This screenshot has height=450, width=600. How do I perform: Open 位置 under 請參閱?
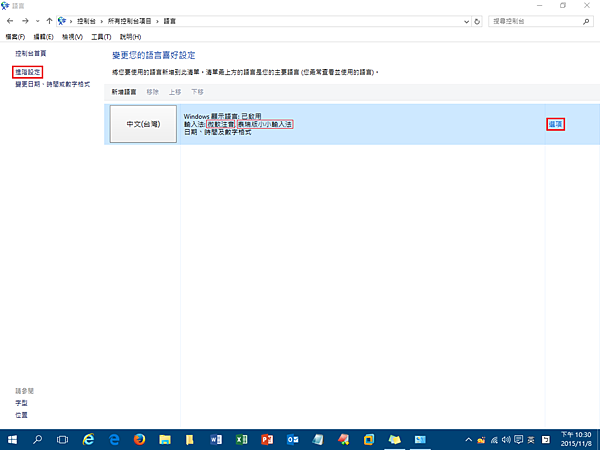click(21, 415)
